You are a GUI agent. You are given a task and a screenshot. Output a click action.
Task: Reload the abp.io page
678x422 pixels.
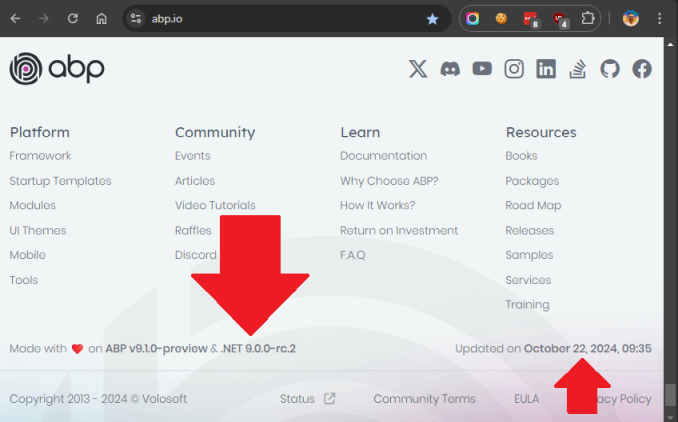pos(73,19)
